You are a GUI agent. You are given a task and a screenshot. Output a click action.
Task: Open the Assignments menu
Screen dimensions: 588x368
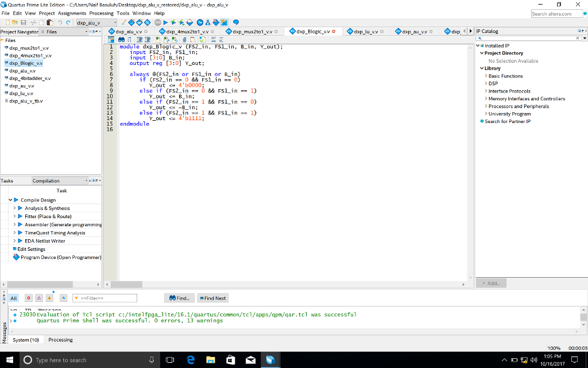tap(72, 13)
